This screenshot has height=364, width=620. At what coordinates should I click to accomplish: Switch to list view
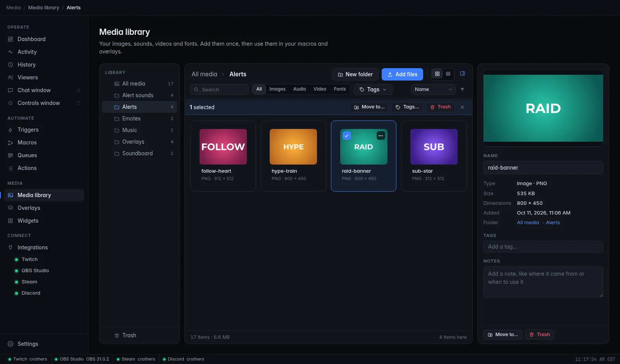coord(448,74)
